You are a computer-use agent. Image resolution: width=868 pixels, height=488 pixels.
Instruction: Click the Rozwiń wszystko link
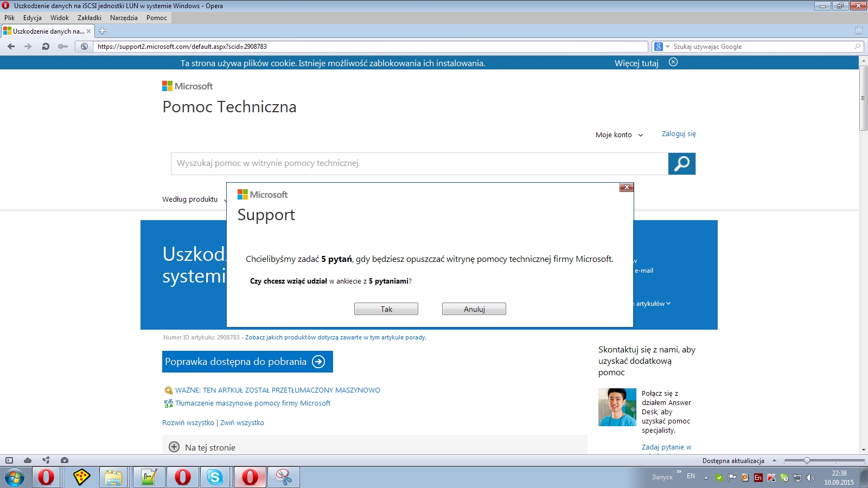click(x=188, y=423)
